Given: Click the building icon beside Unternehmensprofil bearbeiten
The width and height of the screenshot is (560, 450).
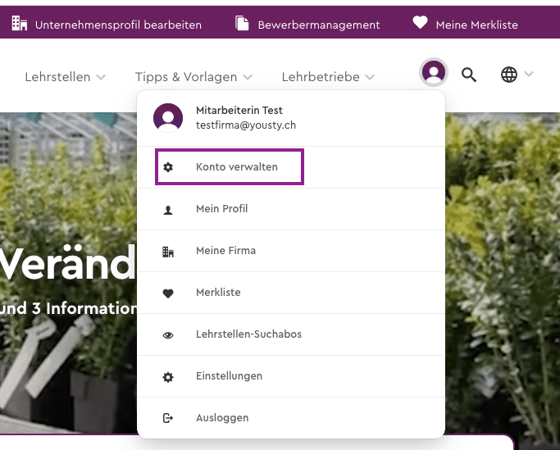Looking at the screenshot, I should click(19, 23).
